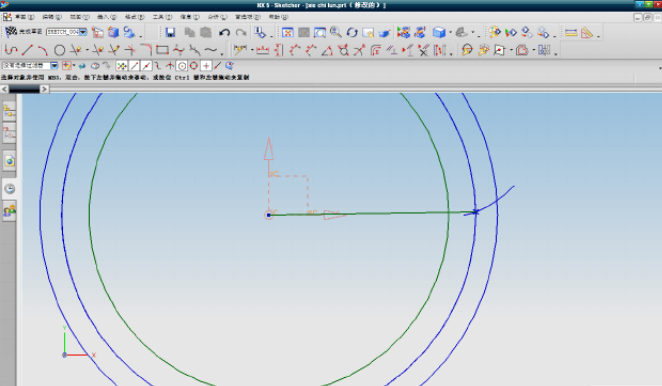Select the Inferred Dimensions tool
Viewport: 662px width, 386px height.
(x=240, y=50)
